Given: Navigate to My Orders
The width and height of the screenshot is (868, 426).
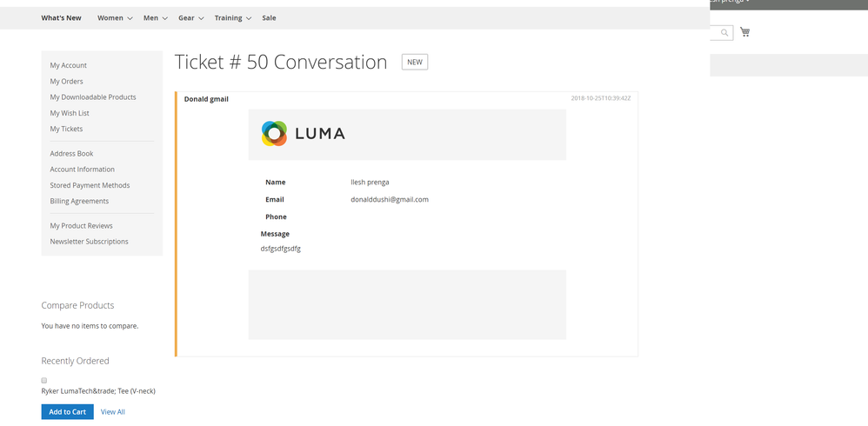Looking at the screenshot, I should point(66,81).
